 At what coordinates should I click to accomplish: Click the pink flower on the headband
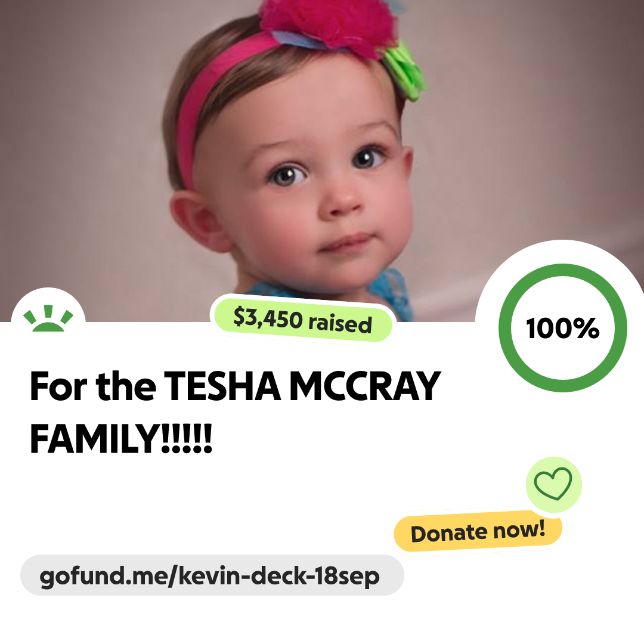pyautogui.click(x=327, y=26)
